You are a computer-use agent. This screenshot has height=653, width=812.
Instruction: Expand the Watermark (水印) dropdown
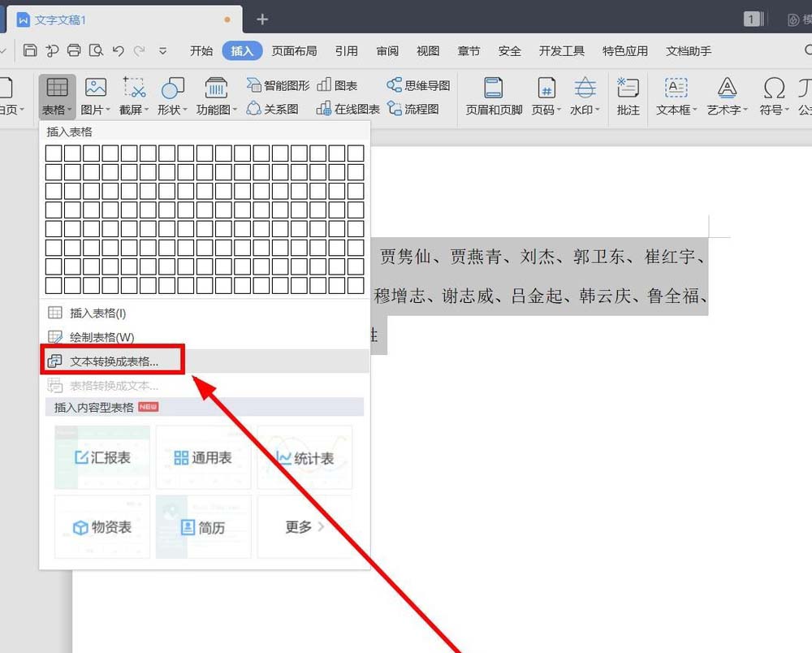585,96
